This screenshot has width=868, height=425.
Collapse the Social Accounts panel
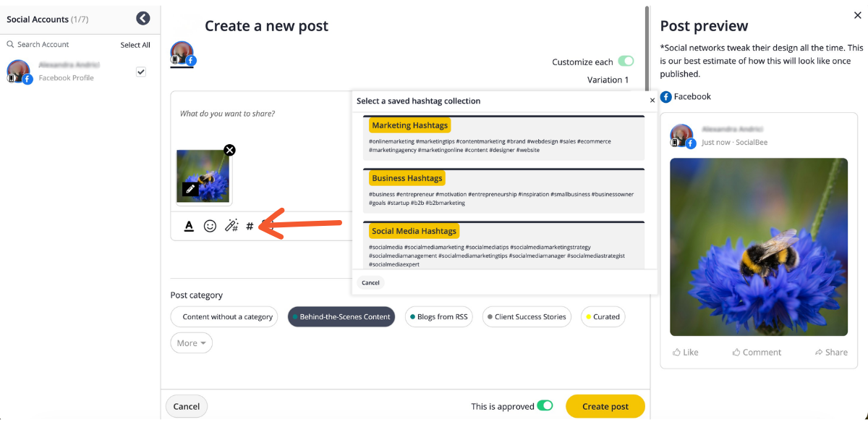[x=143, y=19]
